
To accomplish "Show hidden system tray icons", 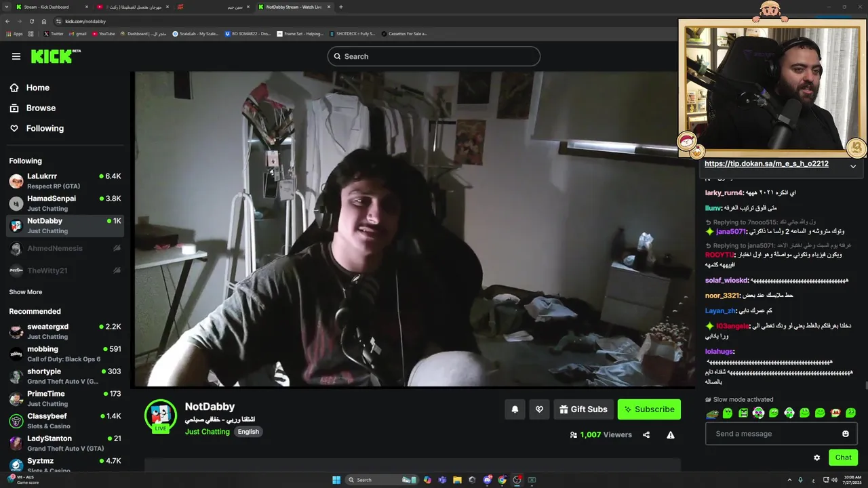I will coord(791,480).
